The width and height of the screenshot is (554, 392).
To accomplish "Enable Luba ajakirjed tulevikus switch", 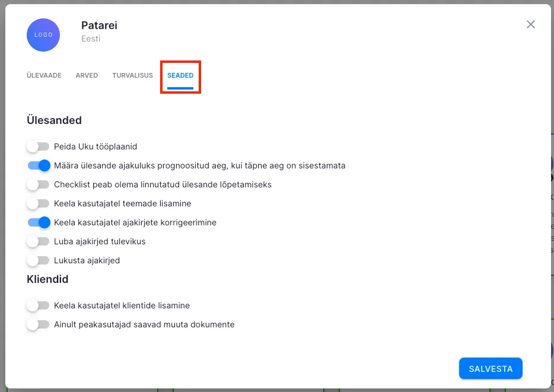I will (38, 241).
